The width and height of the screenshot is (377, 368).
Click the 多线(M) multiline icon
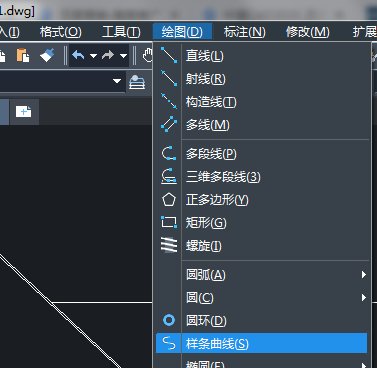pyautogui.click(x=169, y=124)
